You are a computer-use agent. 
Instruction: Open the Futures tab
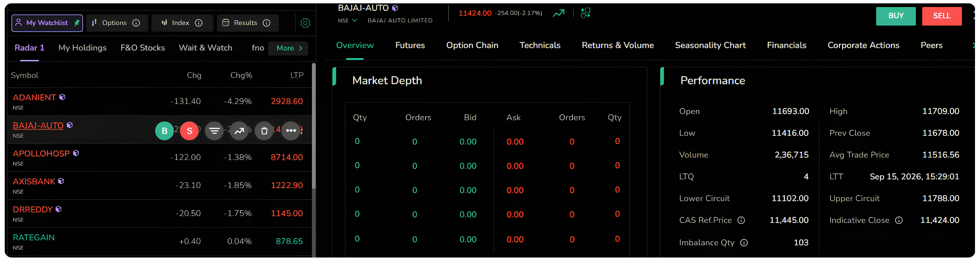click(410, 45)
